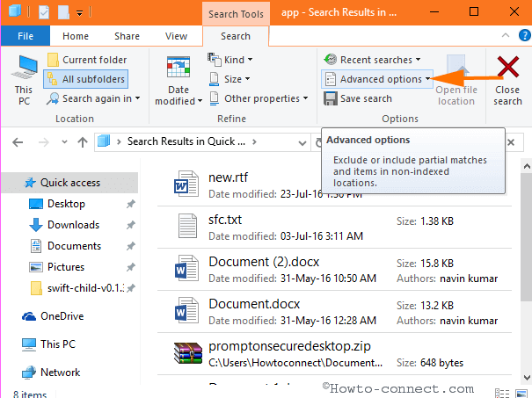
Task: Click the pin icon next to Pictures
Action: click(131, 267)
